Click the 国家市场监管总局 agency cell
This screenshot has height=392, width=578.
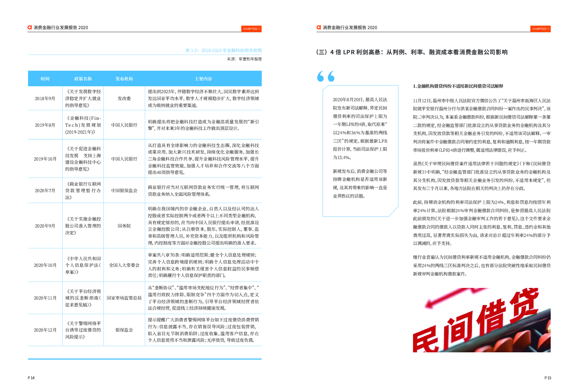(124, 298)
